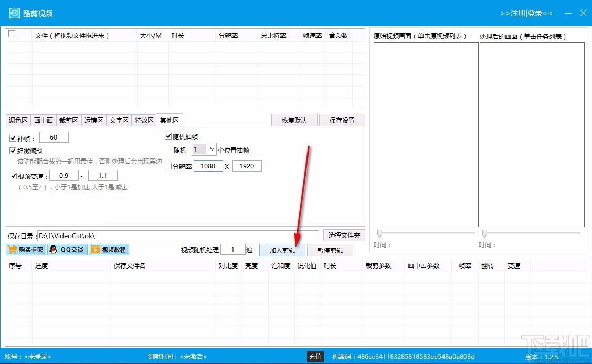
Task: Select the 其他区 tab
Action: tap(169, 120)
